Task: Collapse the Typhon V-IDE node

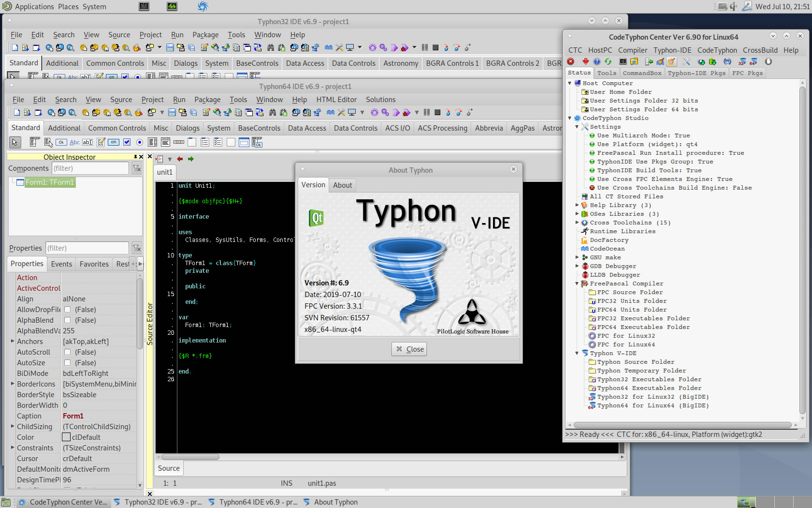Action: click(577, 353)
